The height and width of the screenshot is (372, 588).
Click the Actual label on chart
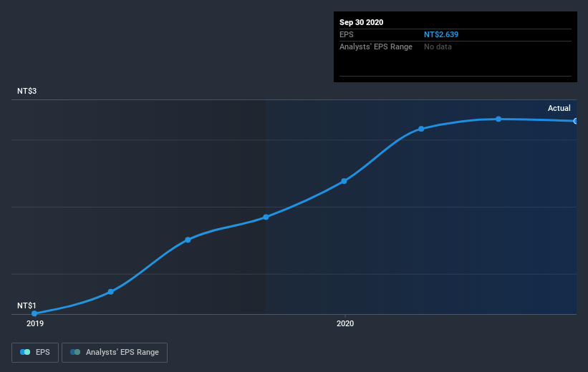[x=559, y=108]
